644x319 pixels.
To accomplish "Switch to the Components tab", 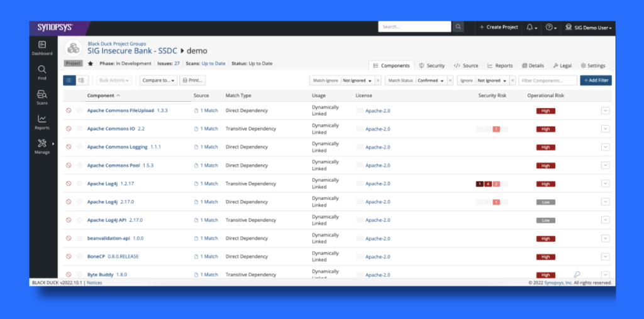I will click(x=391, y=65).
